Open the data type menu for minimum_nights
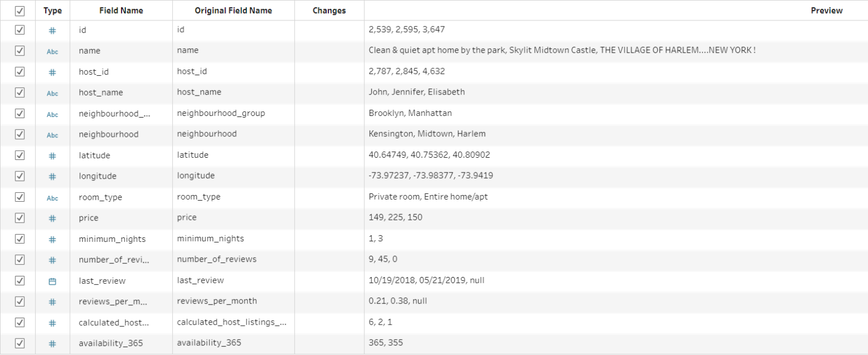 (53, 239)
